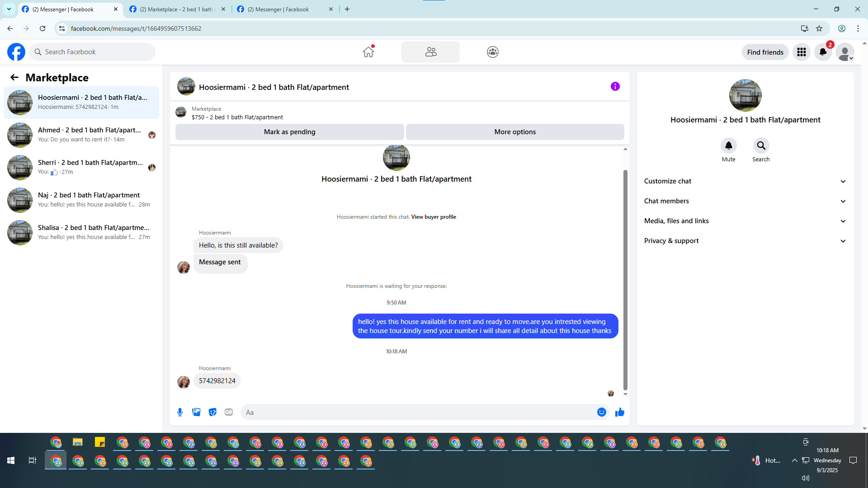Viewport: 868px width, 488px height.
Task: Open the Sherri conversation in the list
Action: tap(81, 168)
